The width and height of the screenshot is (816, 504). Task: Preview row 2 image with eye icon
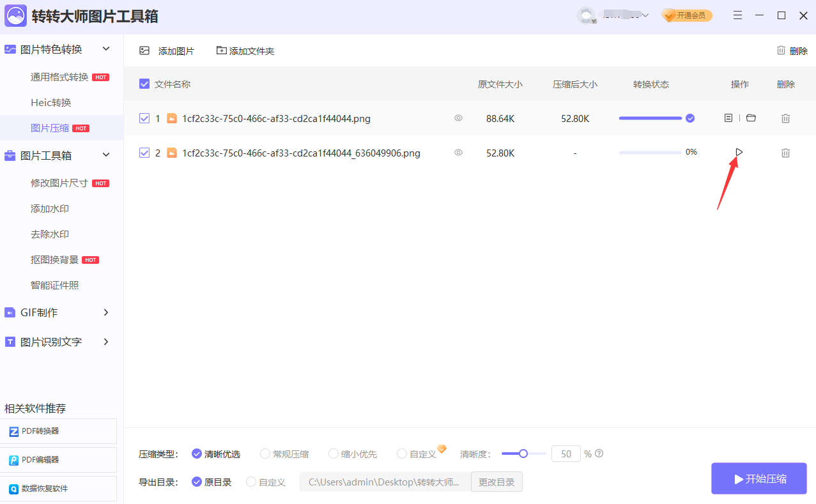[458, 153]
